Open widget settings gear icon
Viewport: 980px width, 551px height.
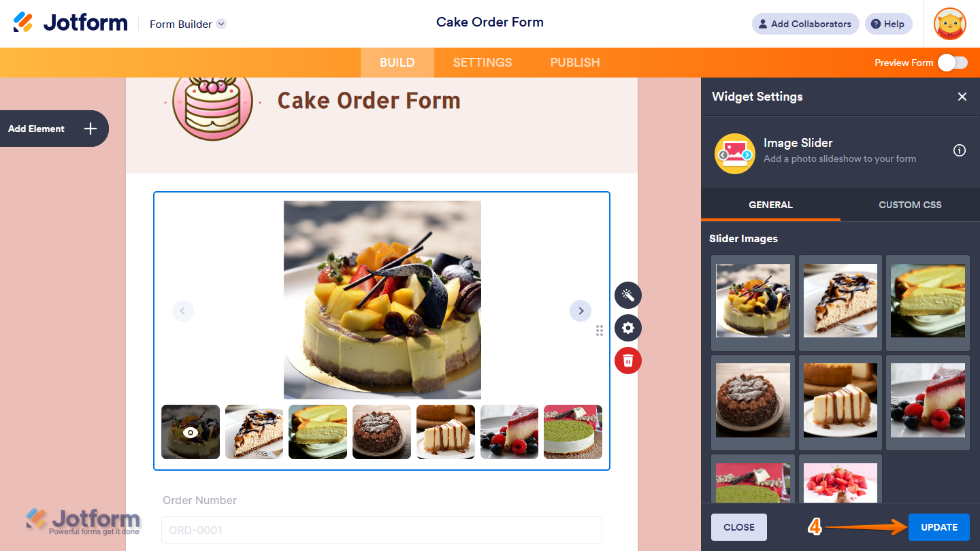click(628, 328)
